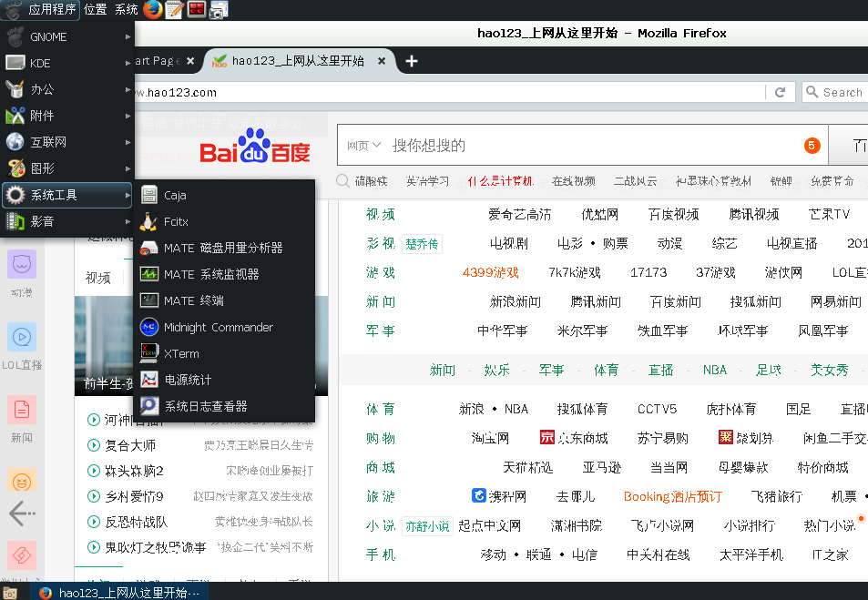Click the NBA category link in green bar
Screen dimensions: 868x600
click(x=715, y=370)
